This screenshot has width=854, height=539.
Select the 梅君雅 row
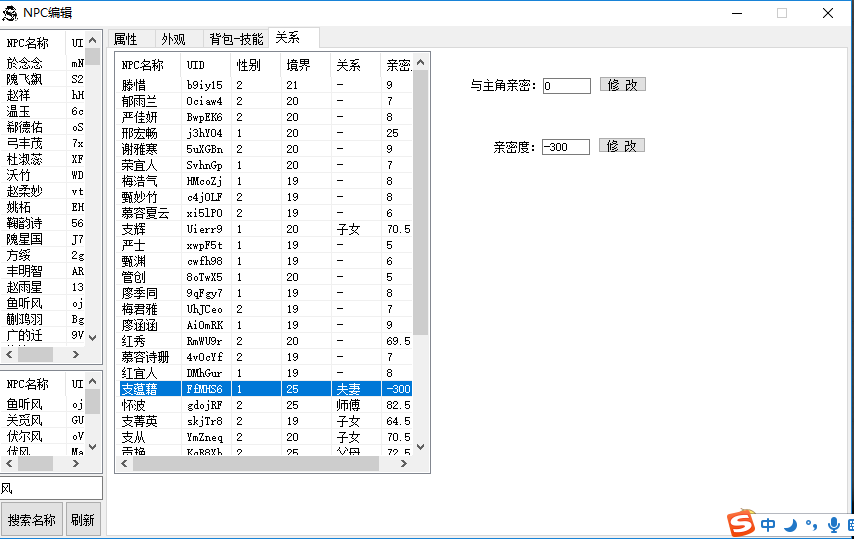[x=266, y=309]
